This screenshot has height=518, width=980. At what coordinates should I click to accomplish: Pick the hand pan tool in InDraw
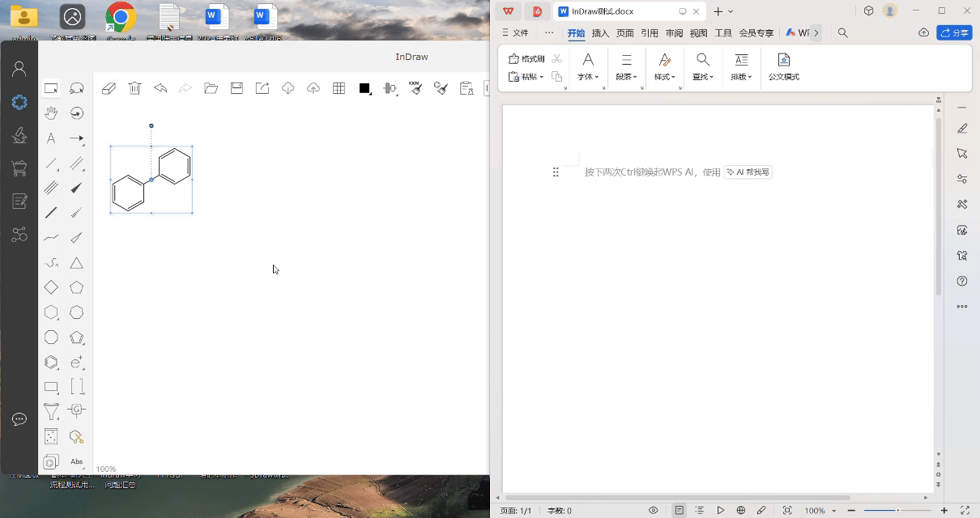[x=51, y=113]
